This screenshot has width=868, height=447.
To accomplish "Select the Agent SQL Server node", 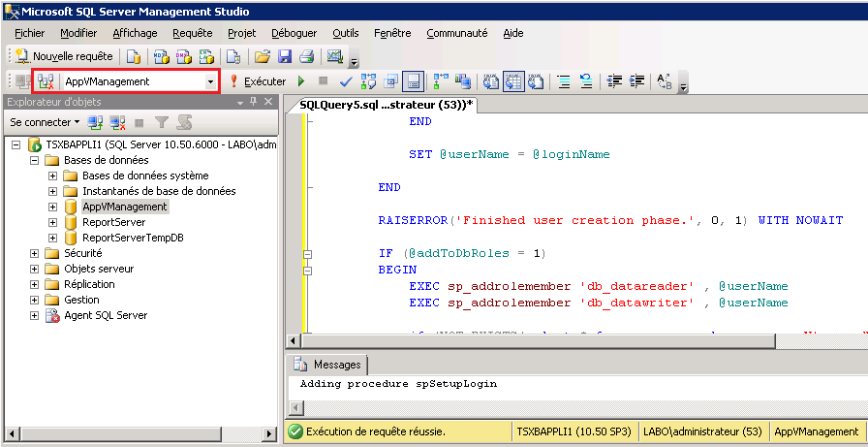I will coord(106,315).
